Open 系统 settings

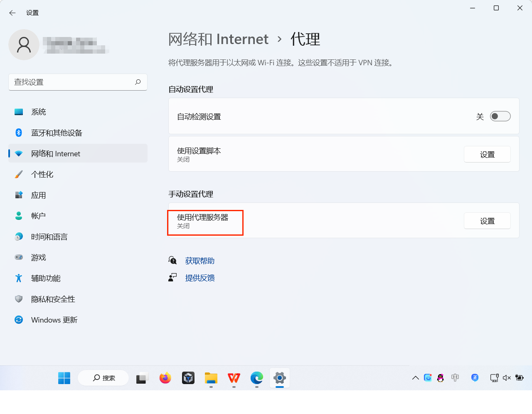[78, 112]
